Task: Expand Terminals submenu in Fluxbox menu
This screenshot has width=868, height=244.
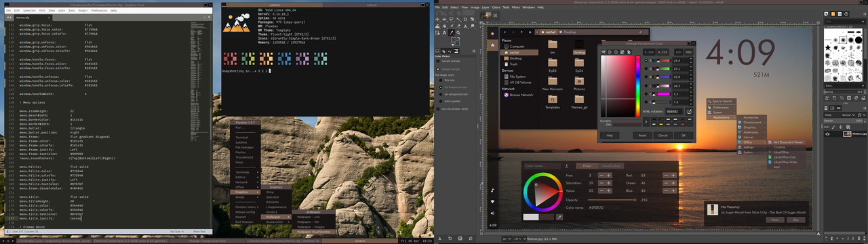Action: click(245, 172)
